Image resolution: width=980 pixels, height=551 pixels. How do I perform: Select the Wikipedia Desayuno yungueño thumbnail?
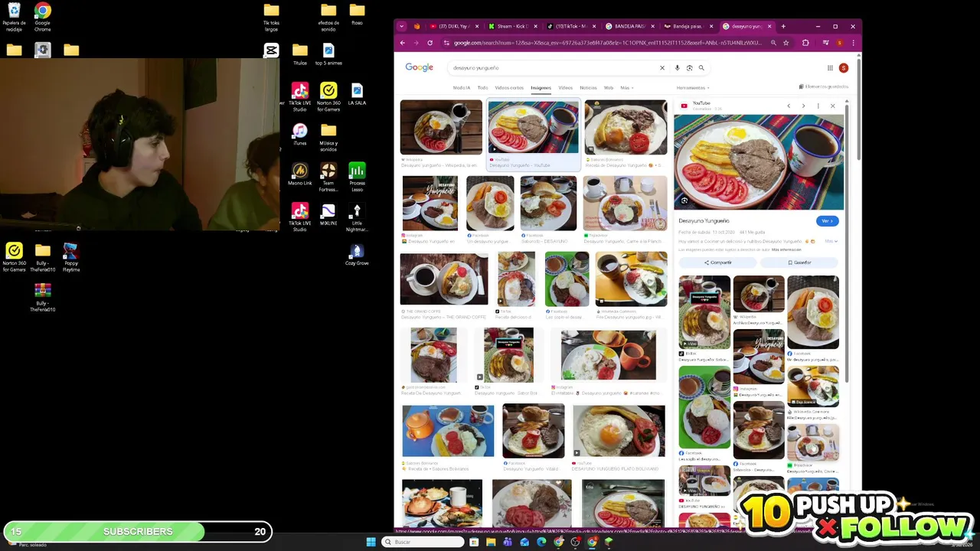441,127
